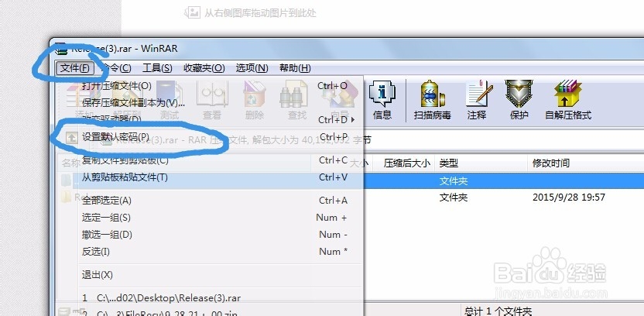Sort by 类型 column header
This screenshot has width=644, height=316.
[481, 163]
